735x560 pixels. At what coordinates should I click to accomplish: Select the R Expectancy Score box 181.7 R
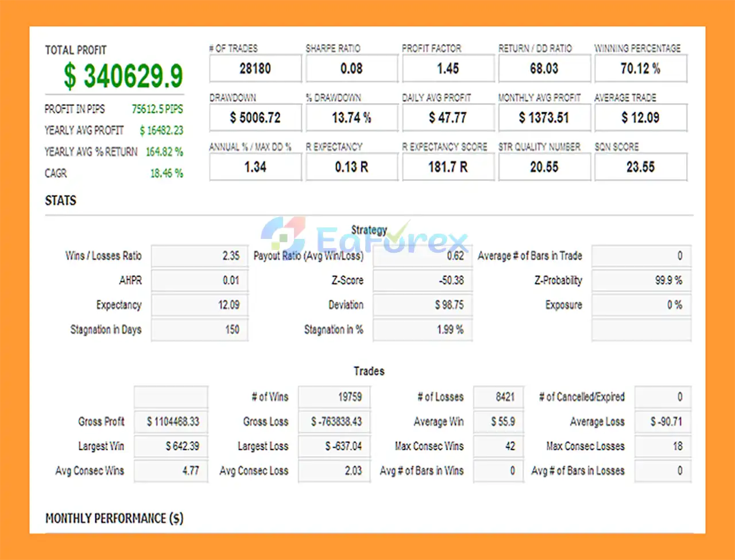448,167
